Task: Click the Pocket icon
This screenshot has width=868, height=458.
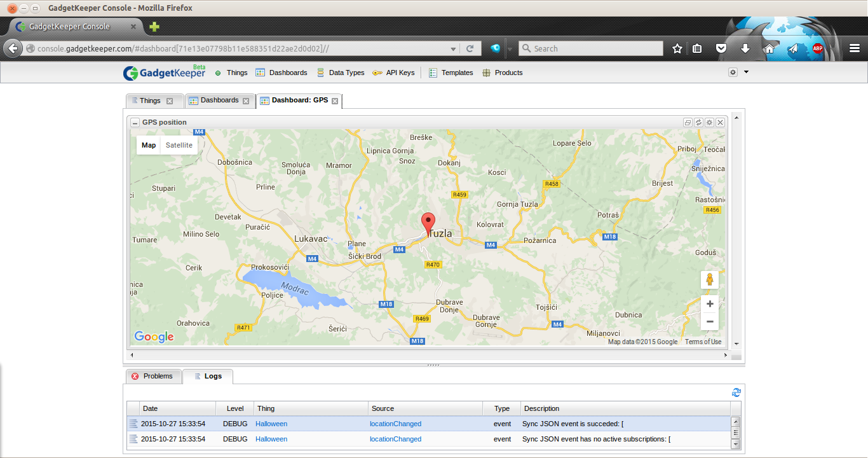Action: (x=721, y=48)
